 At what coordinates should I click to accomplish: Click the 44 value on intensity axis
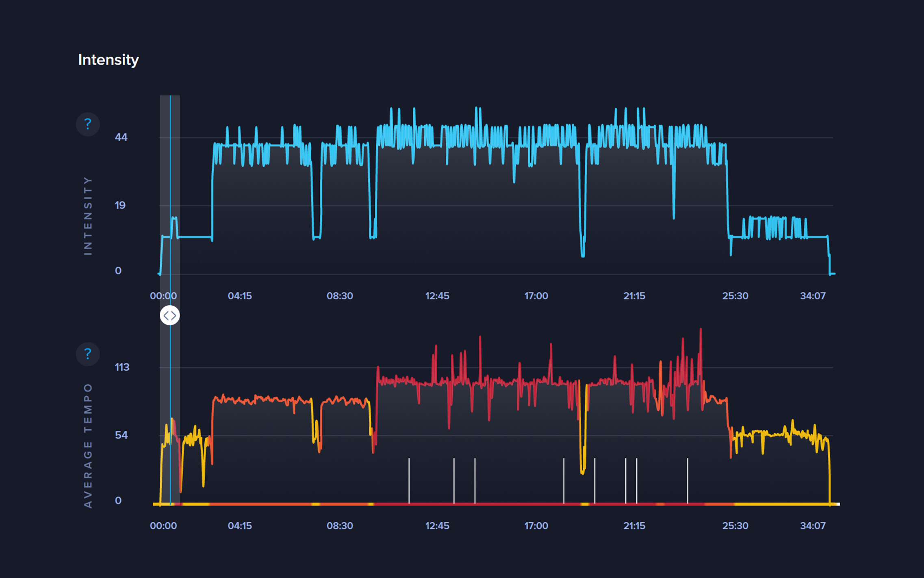point(121,137)
